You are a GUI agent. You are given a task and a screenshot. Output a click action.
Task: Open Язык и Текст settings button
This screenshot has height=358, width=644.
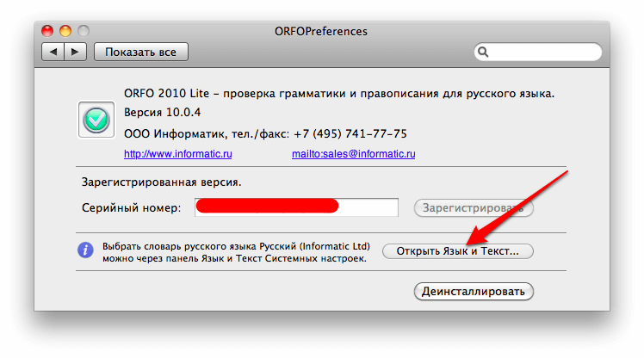(x=457, y=251)
